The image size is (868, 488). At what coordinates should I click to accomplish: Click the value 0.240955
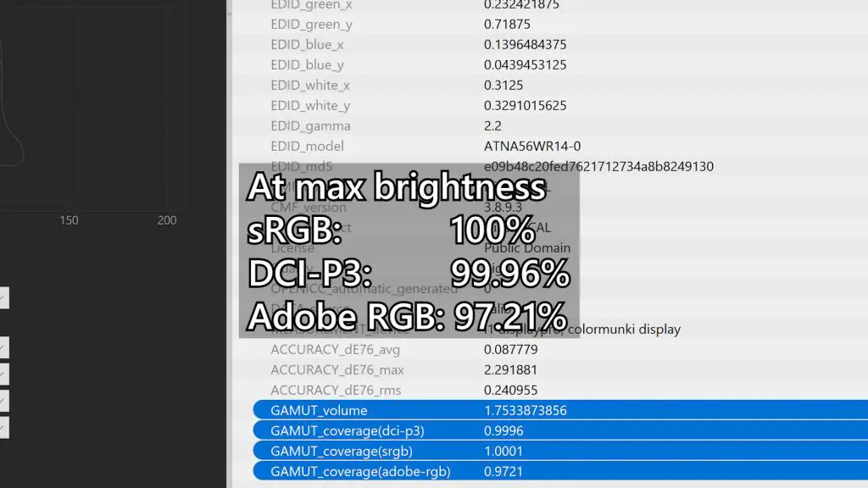510,391
